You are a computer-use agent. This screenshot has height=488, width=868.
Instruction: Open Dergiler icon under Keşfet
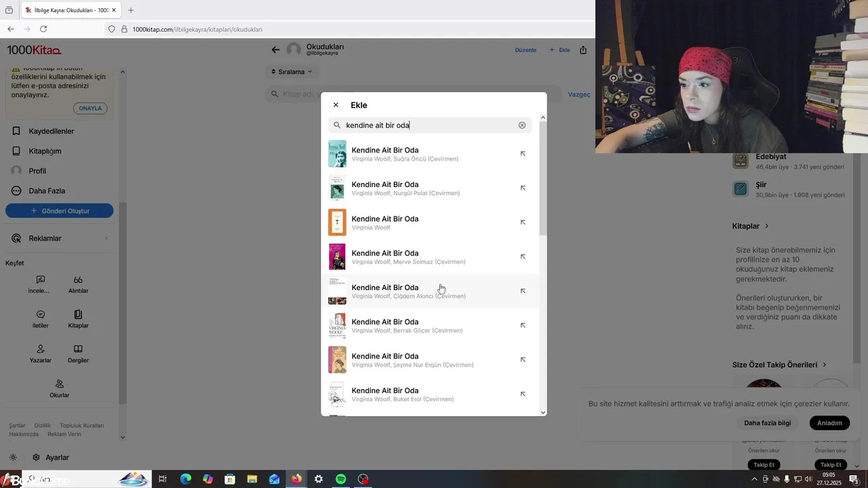[78, 354]
